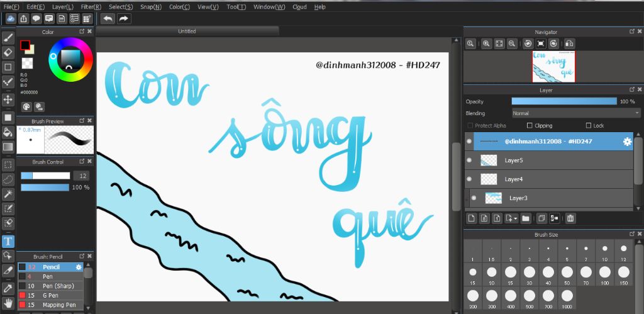644x314 pixels.
Task: Hide Layer5 visibility
Action: pyautogui.click(x=469, y=160)
